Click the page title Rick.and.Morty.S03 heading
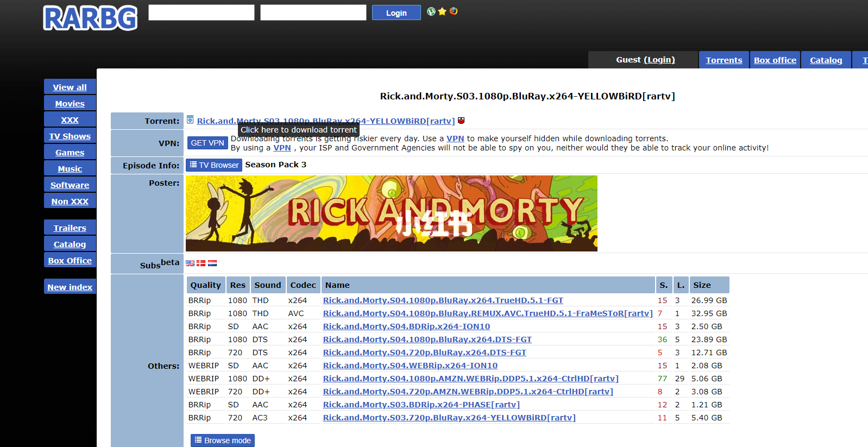 click(527, 96)
